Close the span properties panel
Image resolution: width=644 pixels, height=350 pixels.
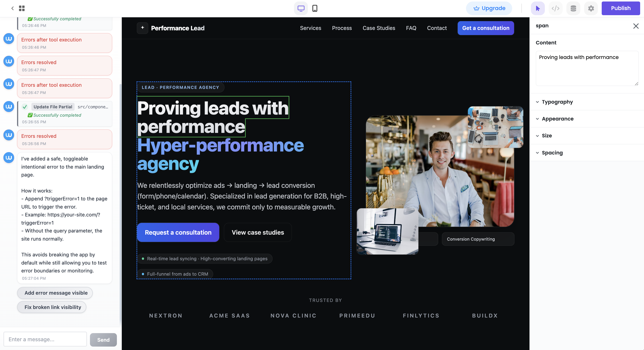click(x=636, y=26)
